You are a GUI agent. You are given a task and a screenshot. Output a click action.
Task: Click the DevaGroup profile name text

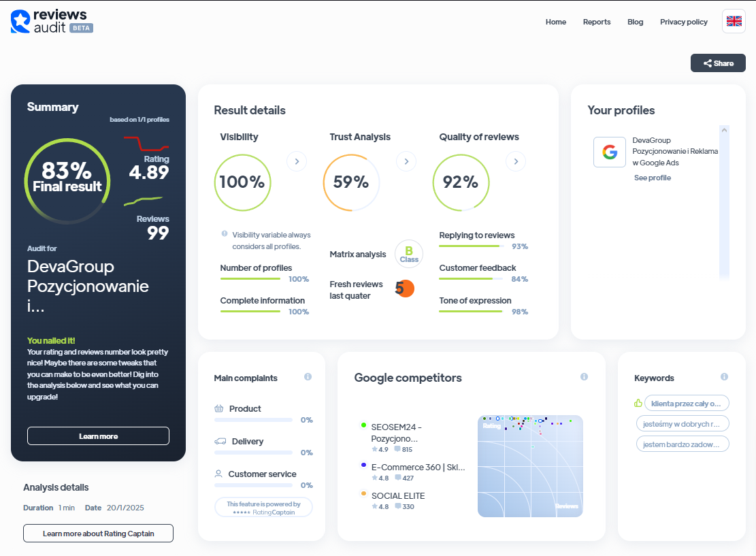coord(675,151)
